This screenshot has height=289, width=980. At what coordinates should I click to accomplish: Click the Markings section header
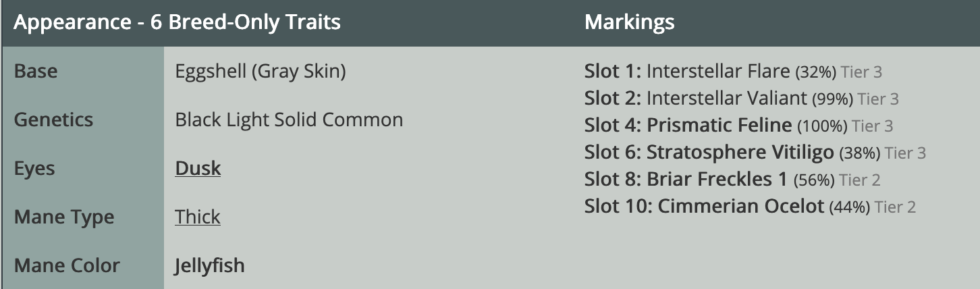(629, 22)
